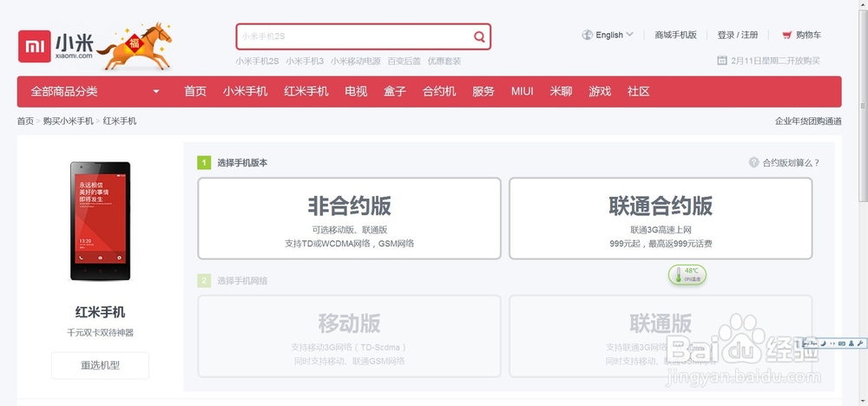This screenshot has height=406, width=868.
Task: Click 红米手机 in the breadcrumb
Action: point(120,121)
